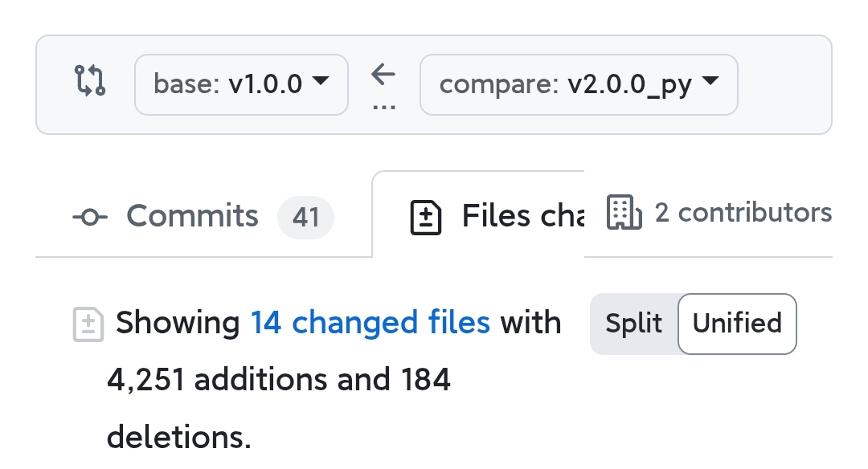868x469 pixels.
Task: Click the file diff icon in Files changed tab
Action: 426,218
